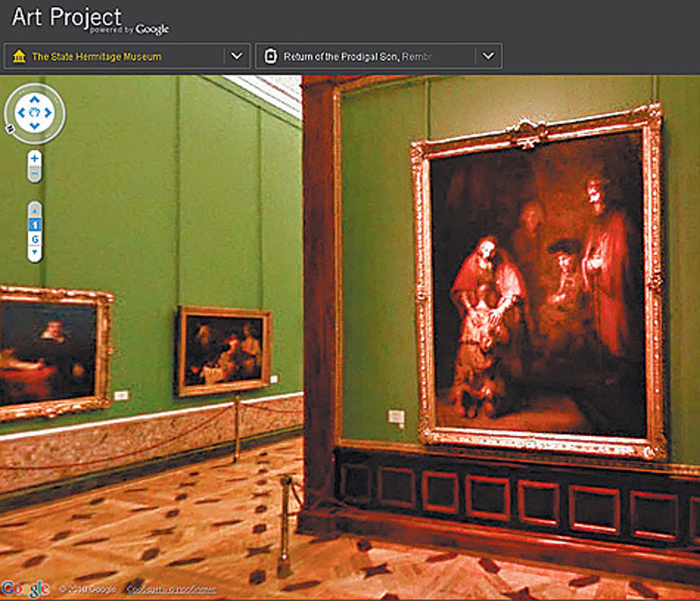This screenshot has height=601, width=700.
Task: Click the label plaque beside the leftmost painting
Action: point(121,396)
